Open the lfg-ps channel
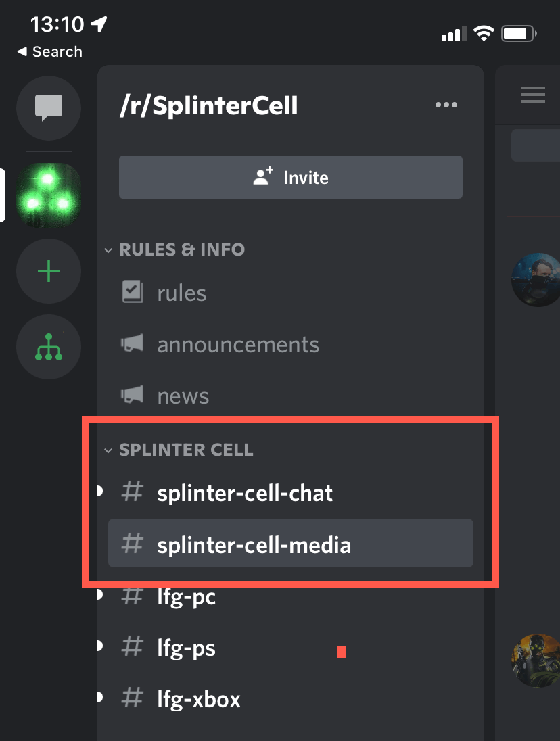 [186, 648]
